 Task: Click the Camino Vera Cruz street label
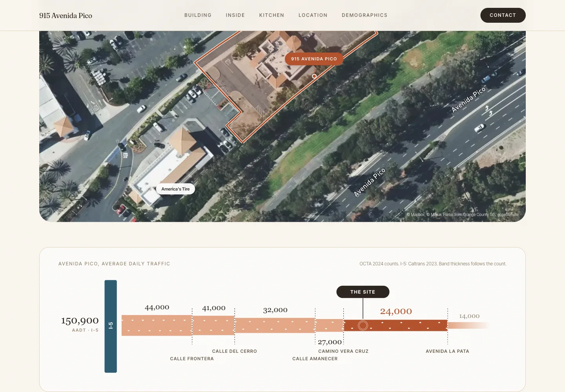(x=343, y=351)
